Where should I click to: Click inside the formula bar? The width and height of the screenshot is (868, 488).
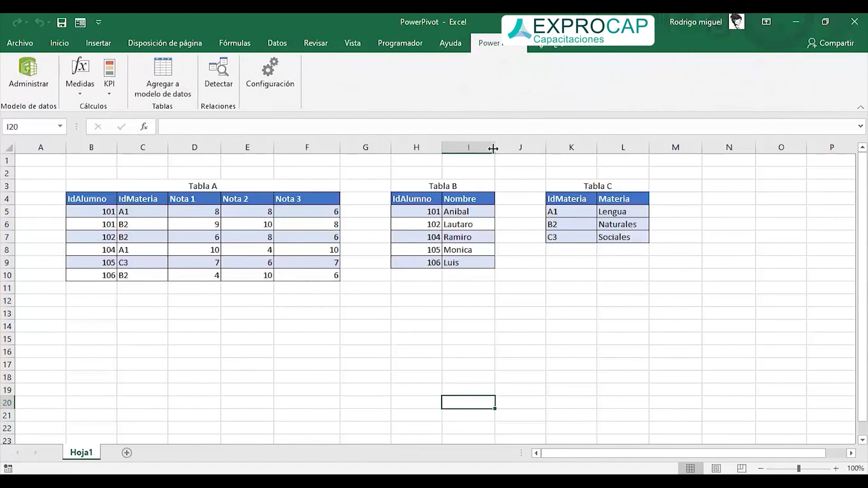click(x=506, y=127)
